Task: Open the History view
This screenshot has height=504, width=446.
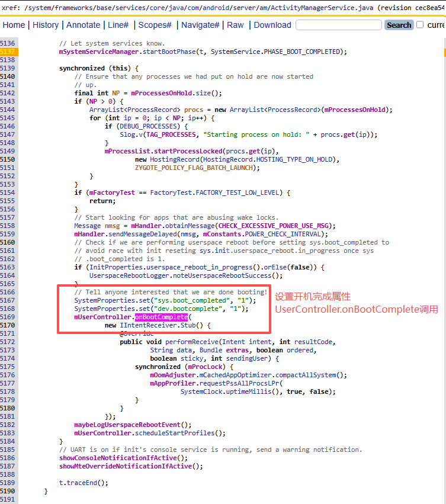Action: coord(46,25)
